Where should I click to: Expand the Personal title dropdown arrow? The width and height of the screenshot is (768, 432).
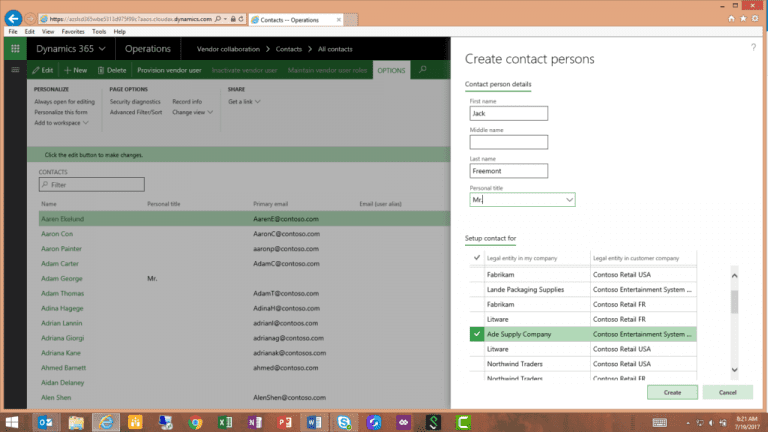[x=569, y=200]
